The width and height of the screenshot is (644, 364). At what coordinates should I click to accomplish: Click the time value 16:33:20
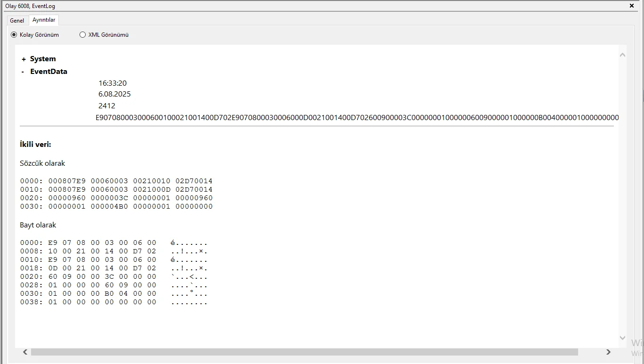(x=113, y=83)
